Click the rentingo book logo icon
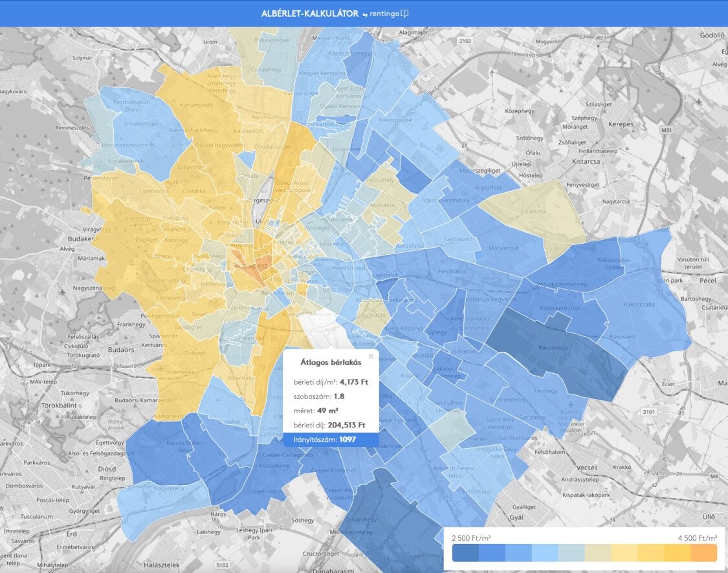 (x=404, y=14)
